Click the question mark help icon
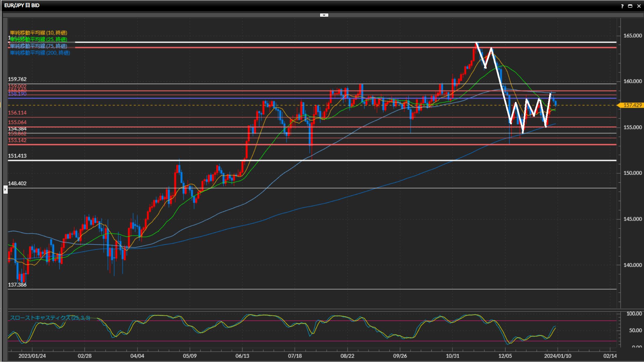The width and height of the screenshot is (644, 362). [622, 6]
